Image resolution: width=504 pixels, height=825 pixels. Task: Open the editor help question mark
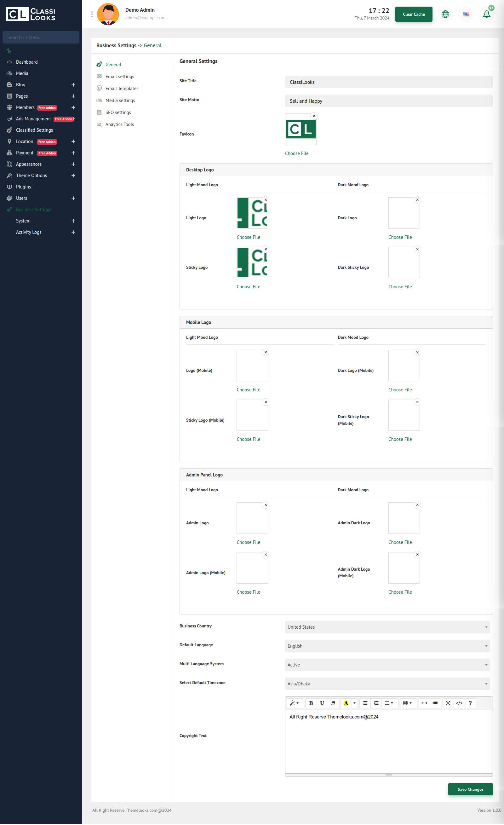point(470,703)
